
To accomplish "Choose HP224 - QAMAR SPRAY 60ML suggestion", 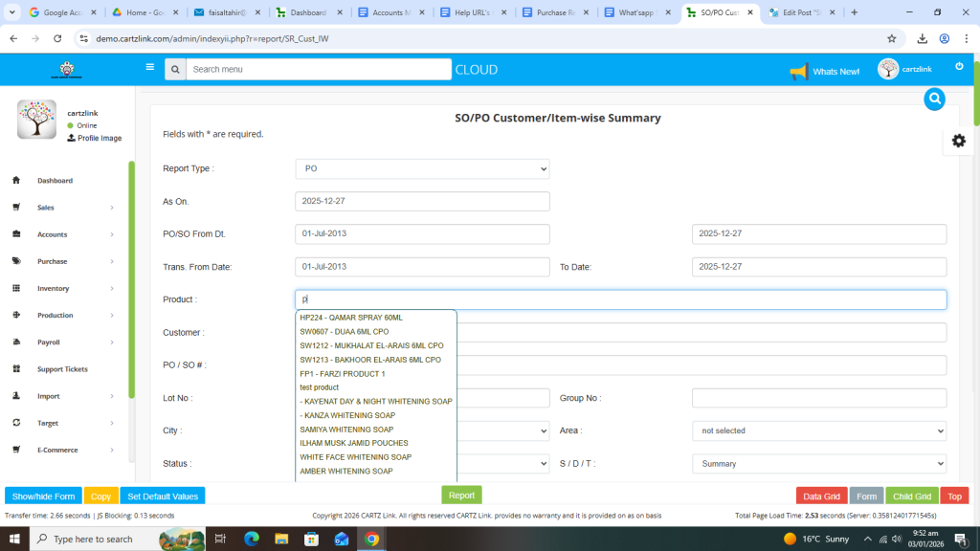I will coord(351,318).
